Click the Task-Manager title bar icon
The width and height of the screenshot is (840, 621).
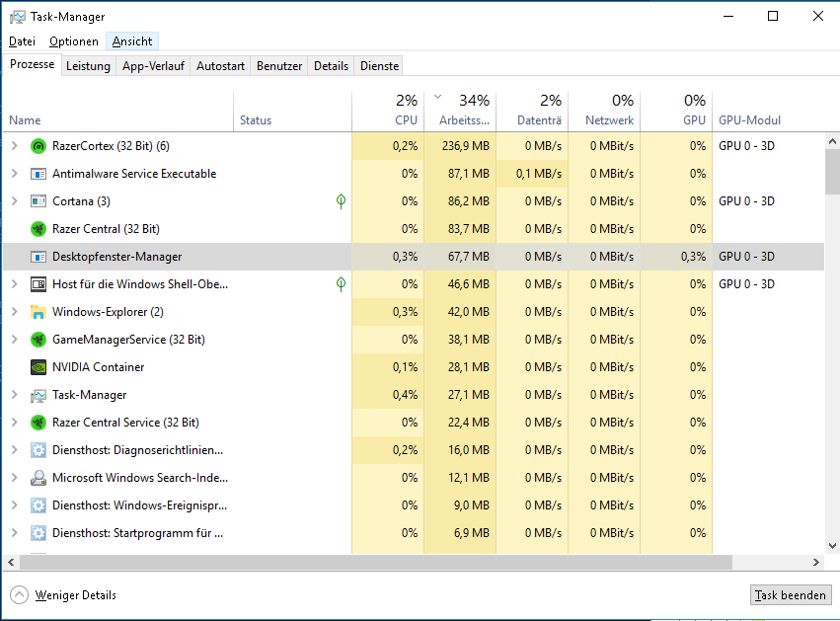tap(17, 17)
